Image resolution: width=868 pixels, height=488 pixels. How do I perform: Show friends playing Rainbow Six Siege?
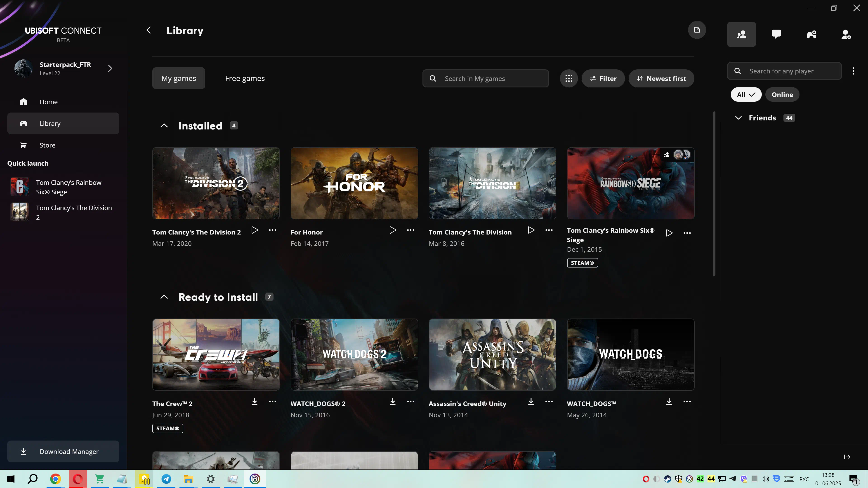[x=677, y=155]
